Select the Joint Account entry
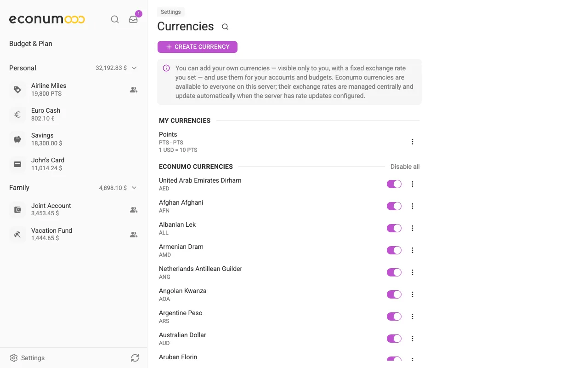 (x=73, y=209)
